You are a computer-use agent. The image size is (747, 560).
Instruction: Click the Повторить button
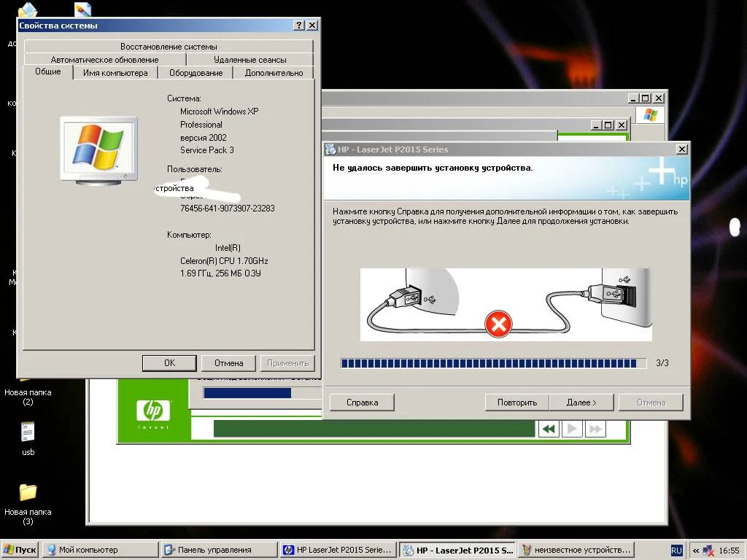(517, 402)
